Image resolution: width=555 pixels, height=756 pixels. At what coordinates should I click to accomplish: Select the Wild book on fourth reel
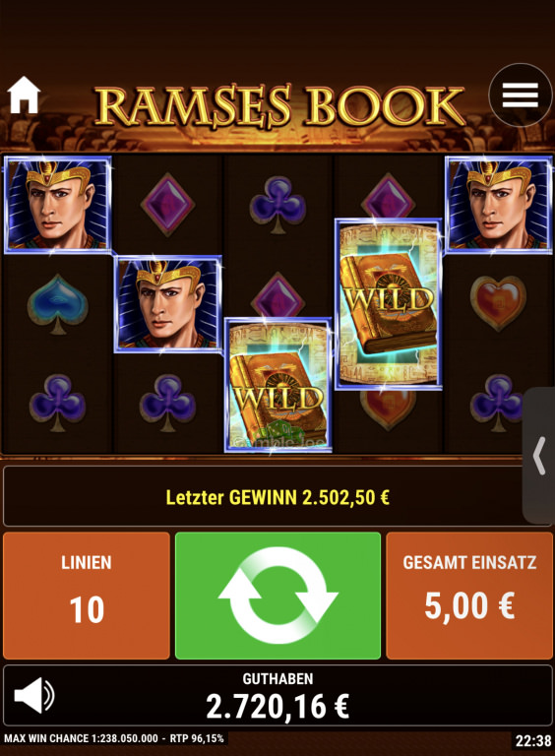[389, 304]
